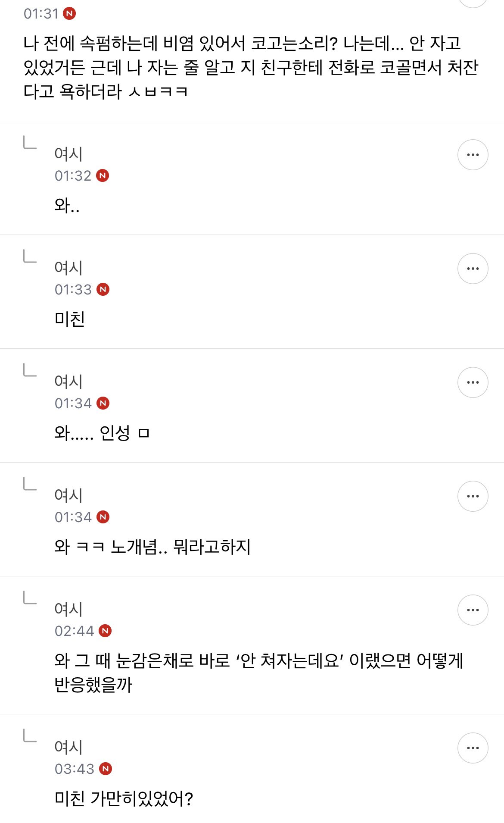Open more options for 01:32 reply
Image resolution: width=504 pixels, height=823 pixels.
473,155
